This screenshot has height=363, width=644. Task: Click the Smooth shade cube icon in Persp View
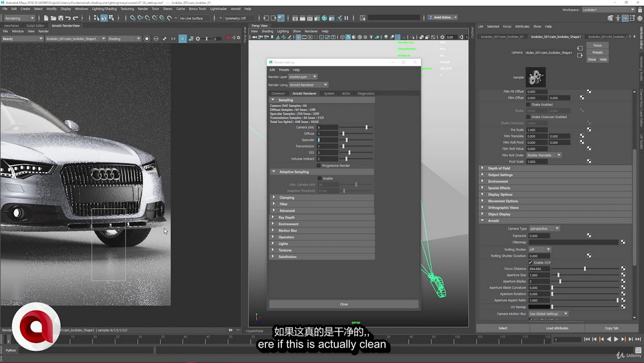pyautogui.click(x=348, y=37)
